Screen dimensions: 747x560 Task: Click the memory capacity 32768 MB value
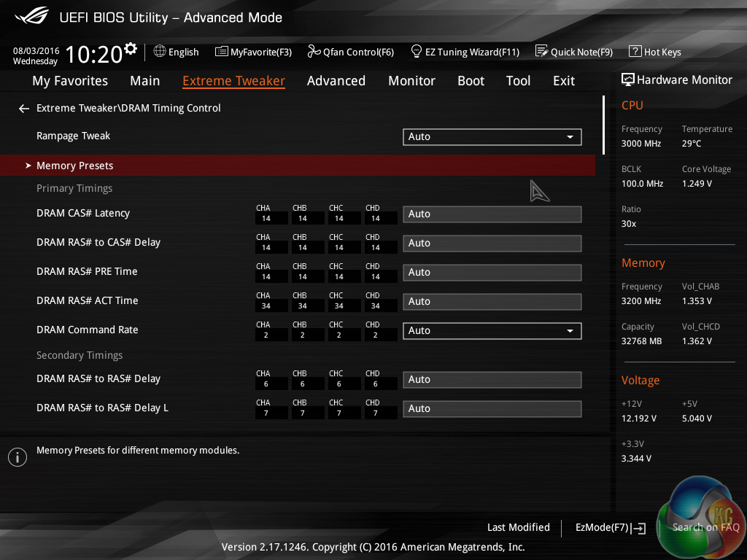(641, 341)
